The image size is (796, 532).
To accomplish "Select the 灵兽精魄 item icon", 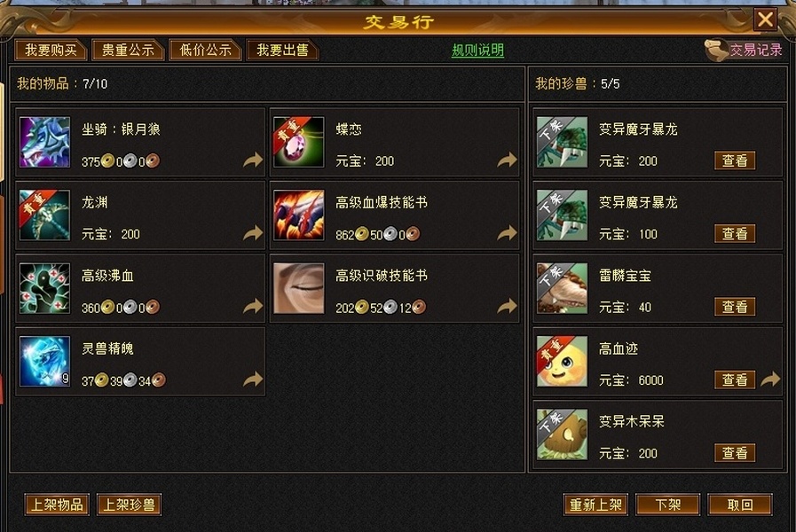I will coord(44,361).
